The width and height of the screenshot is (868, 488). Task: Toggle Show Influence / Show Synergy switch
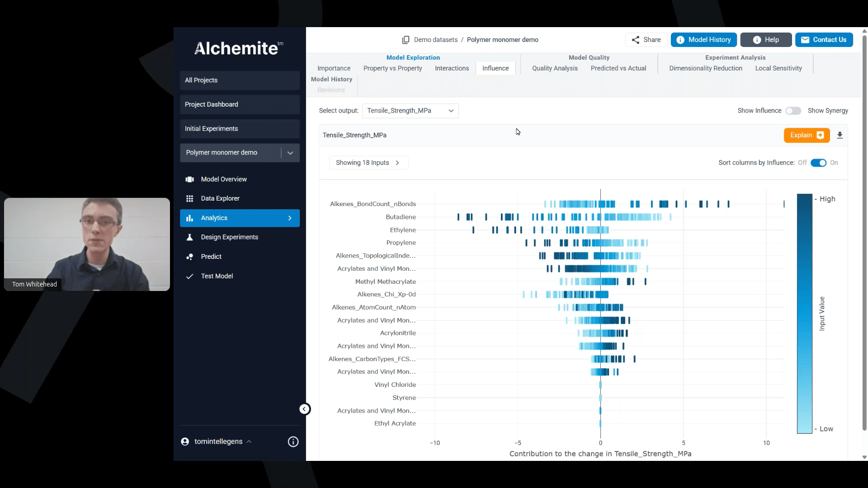793,111
